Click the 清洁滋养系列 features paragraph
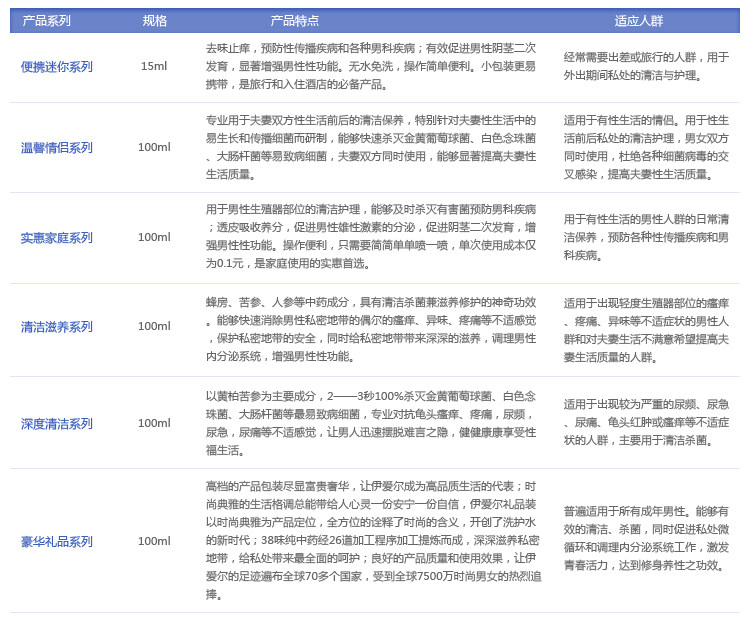 [x=371, y=328]
